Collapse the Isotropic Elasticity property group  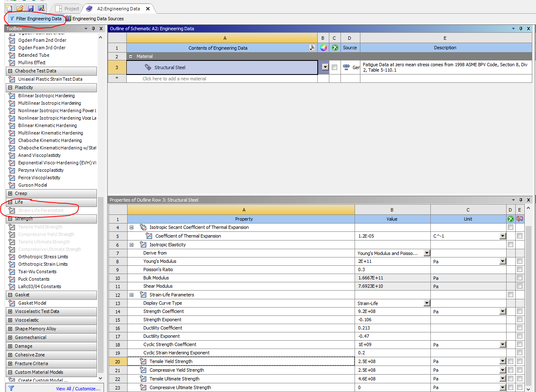(131, 245)
